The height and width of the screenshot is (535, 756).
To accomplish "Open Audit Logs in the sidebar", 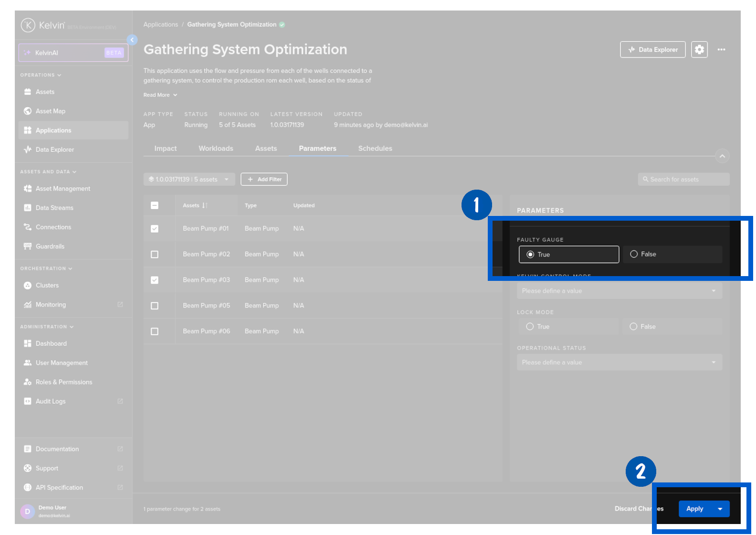I will (x=51, y=401).
